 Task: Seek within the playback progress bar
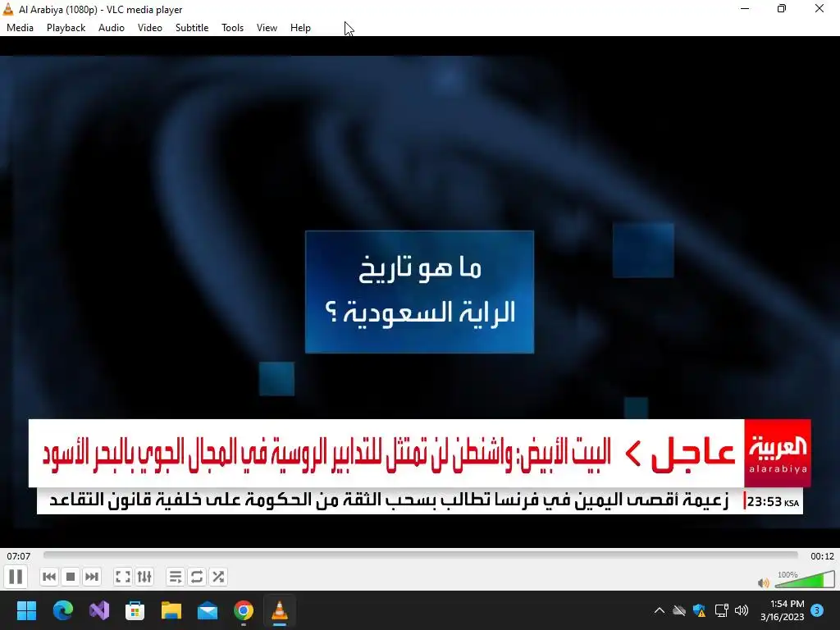(421, 555)
